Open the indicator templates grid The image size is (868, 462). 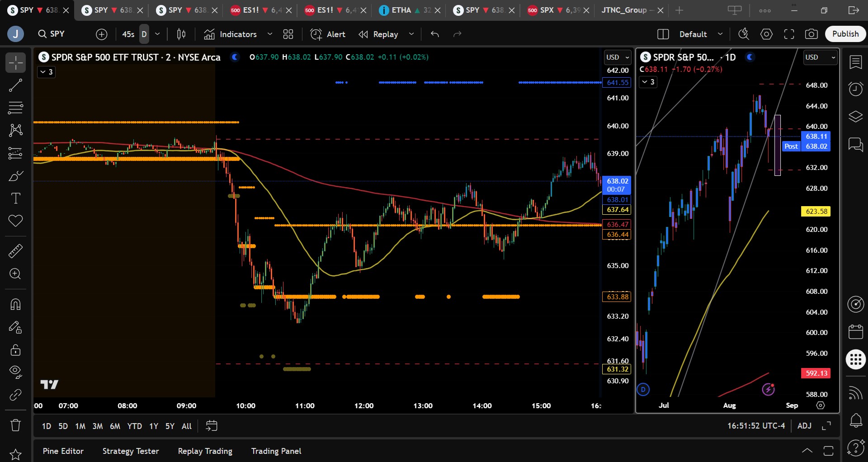click(288, 34)
